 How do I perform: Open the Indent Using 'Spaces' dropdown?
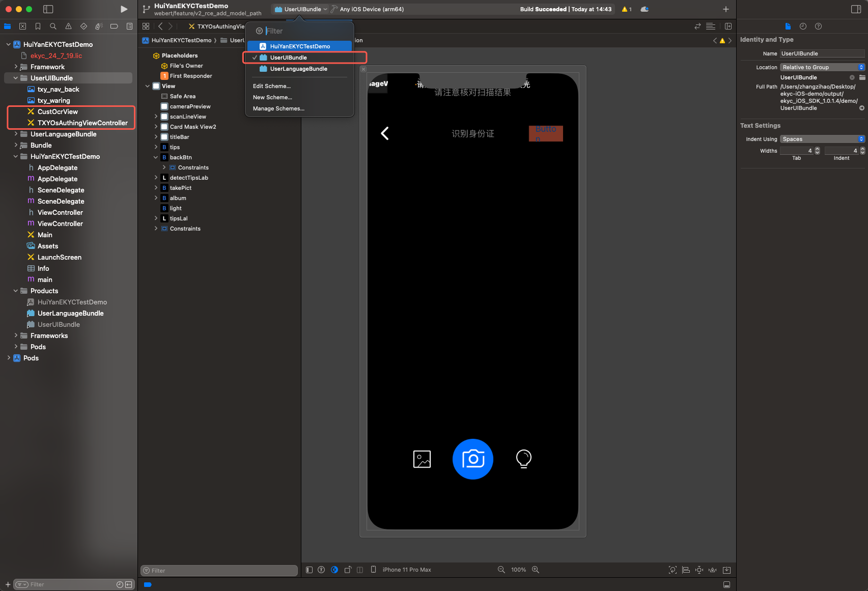tap(822, 139)
